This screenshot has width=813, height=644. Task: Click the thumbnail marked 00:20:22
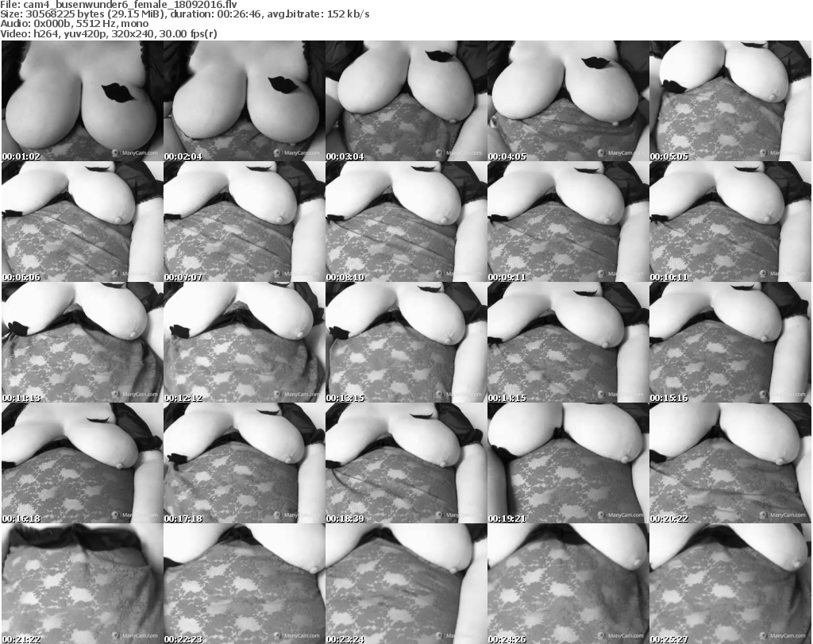click(730, 463)
